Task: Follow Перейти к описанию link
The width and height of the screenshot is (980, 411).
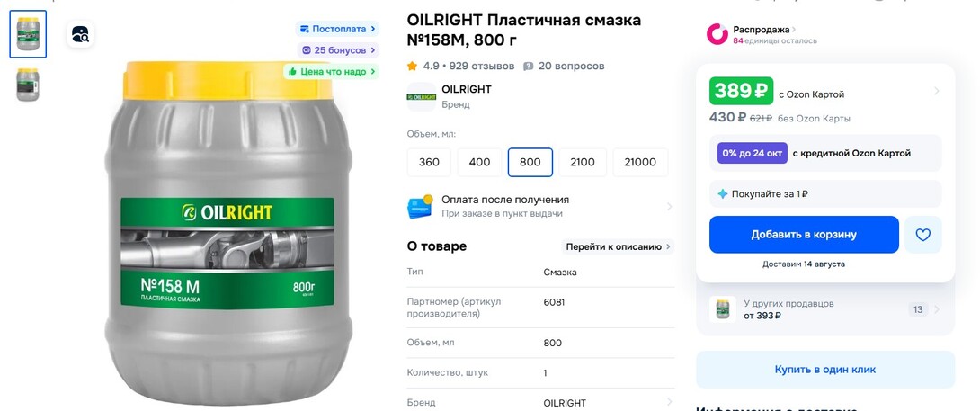Action: (618, 246)
